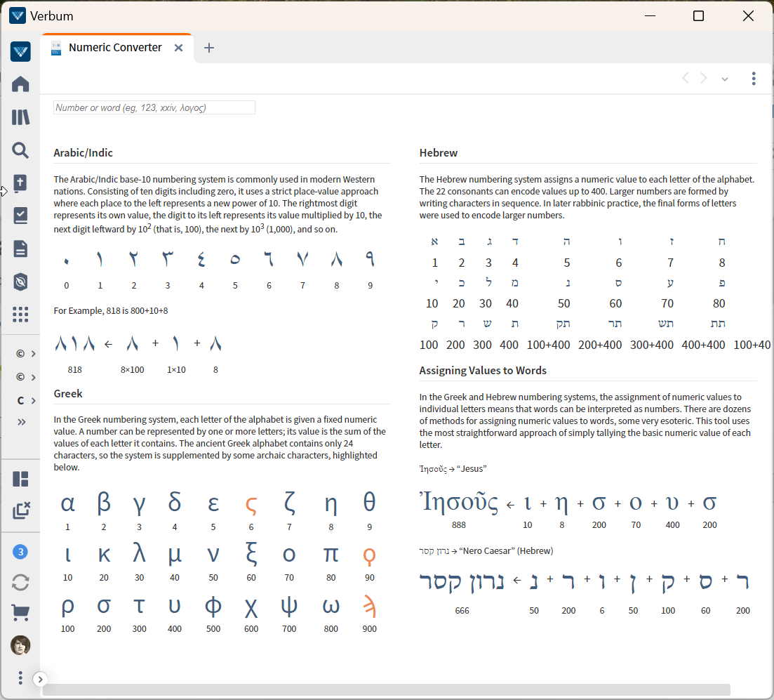774x700 pixels.
Task: Expand the right-edge arrow at the bottom
Action: pyautogui.click(x=40, y=679)
